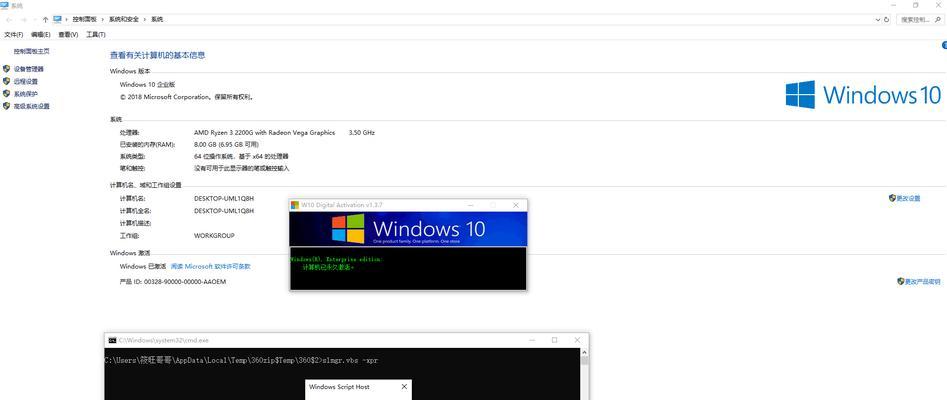Click the Back navigation arrow

(8, 19)
